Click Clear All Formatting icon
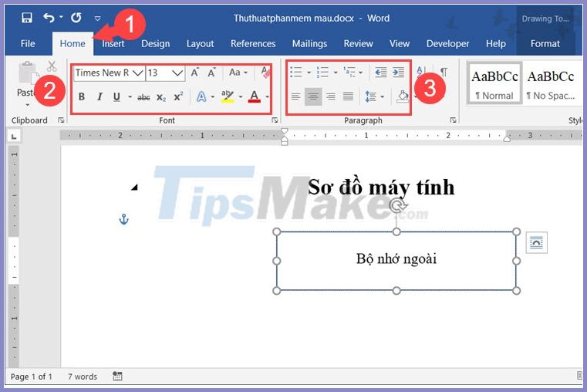Viewport: 587px width, 392px height. [x=265, y=73]
